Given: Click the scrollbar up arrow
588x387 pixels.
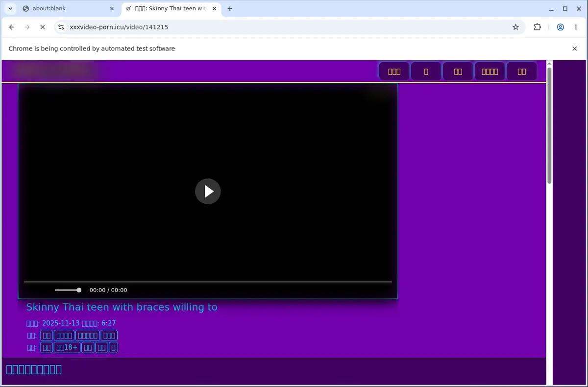Looking at the screenshot, I should tap(549, 63).
